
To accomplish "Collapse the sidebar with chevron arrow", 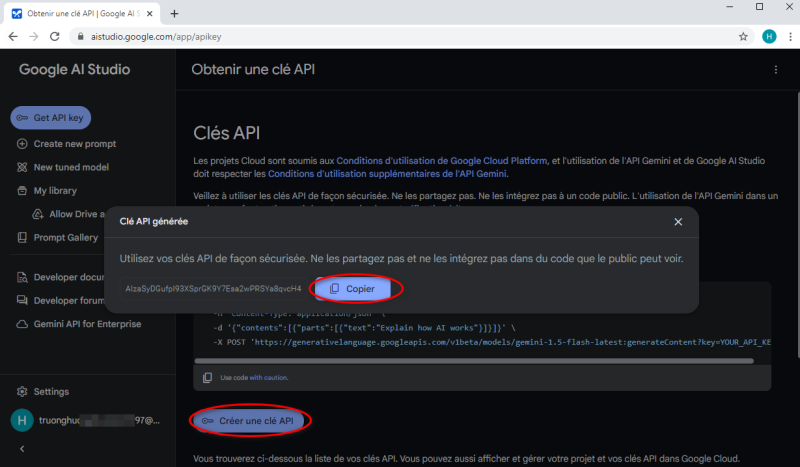I will tap(22, 449).
